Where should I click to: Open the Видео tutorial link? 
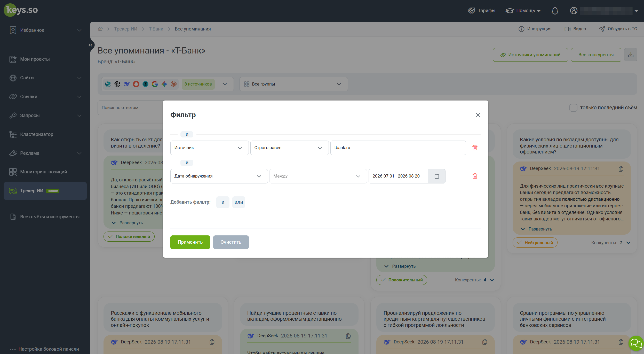[x=575, y=29]
